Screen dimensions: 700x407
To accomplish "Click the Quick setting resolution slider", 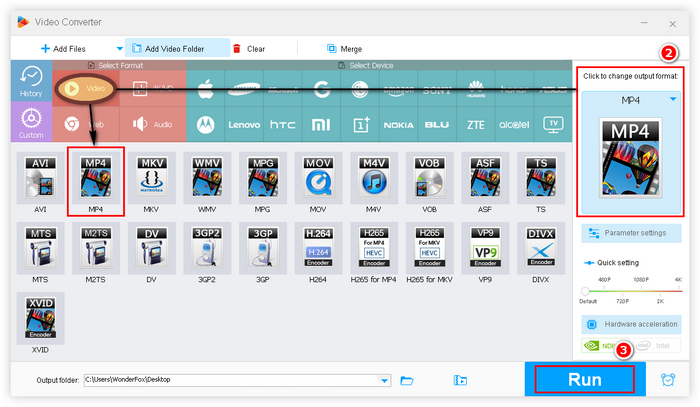I will pos(633,291).
